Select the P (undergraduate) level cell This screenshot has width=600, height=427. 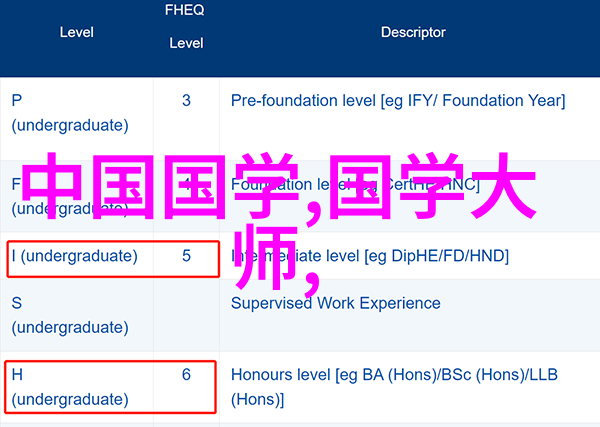coord(70,113)
